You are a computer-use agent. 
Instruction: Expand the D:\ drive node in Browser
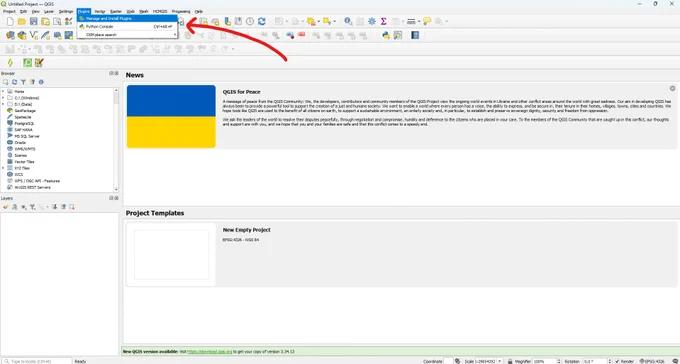pyautogui.click(x=3, y=104)
